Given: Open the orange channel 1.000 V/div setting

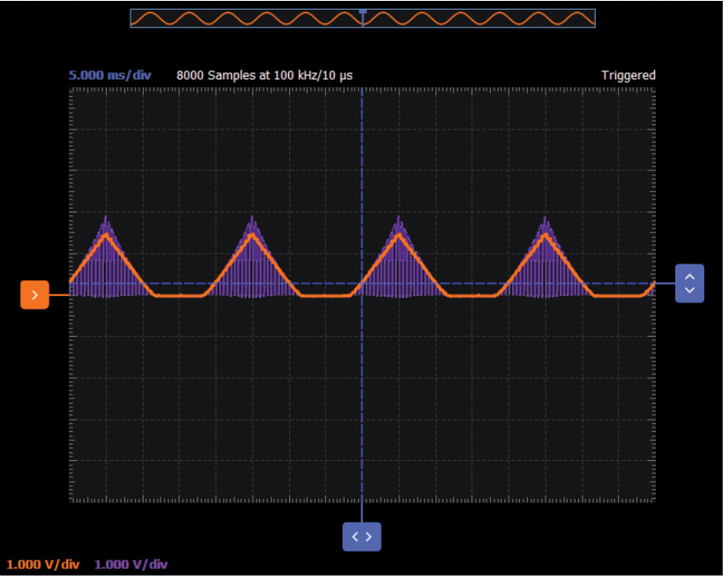Looking at the screenshot, I should point(43,564).
